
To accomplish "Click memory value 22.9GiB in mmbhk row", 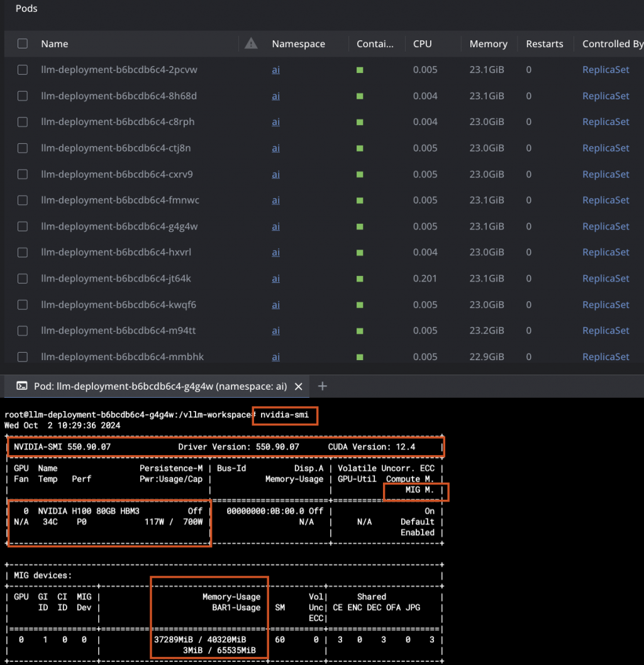I will (487, 356).
